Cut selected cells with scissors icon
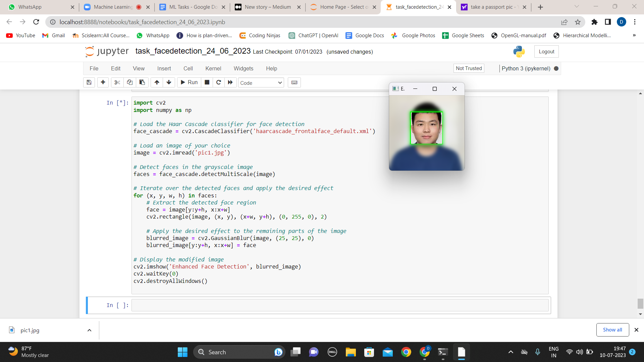 117,82
